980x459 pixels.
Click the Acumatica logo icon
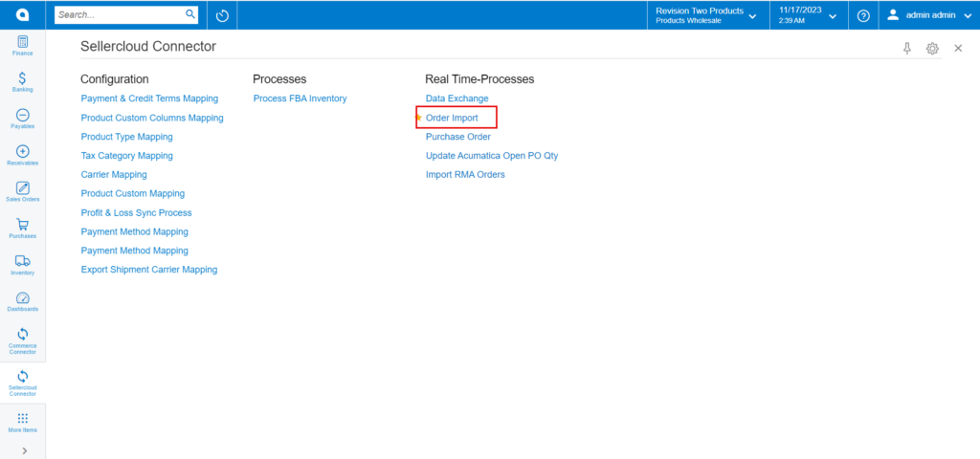click(x=23, y=15)
